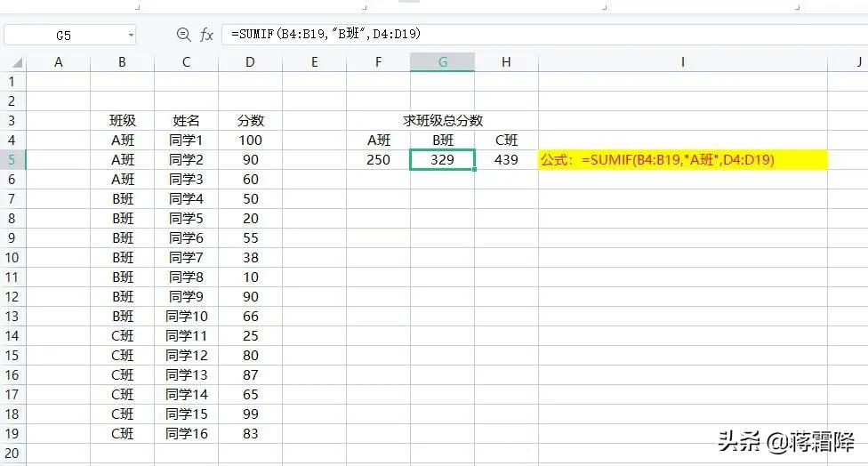868x466 pixels.
Task: Select cell G4 labeled B班
Action: [x=442, y=141]
